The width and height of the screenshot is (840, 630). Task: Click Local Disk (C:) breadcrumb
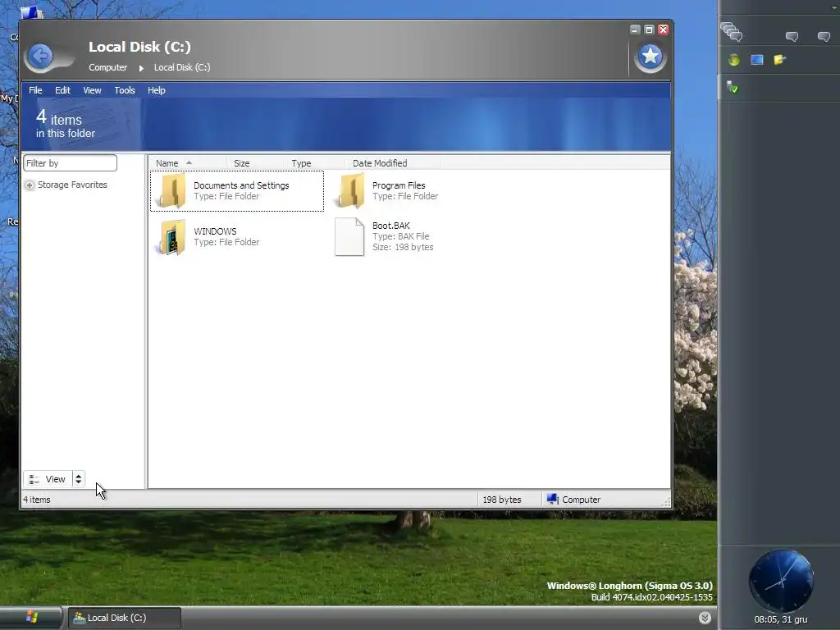click(182, 67)
